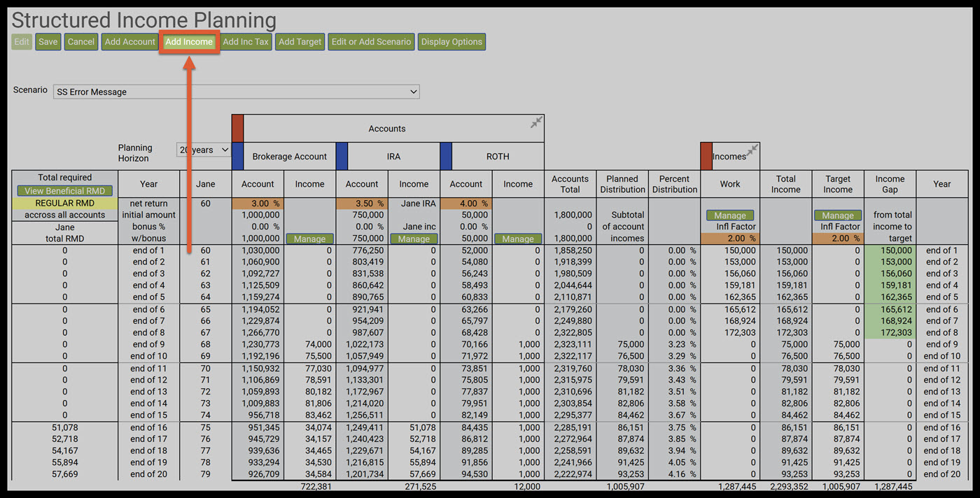Open Display Options
The height and width of the screenshot is (498, 980).
coord(451,42)
